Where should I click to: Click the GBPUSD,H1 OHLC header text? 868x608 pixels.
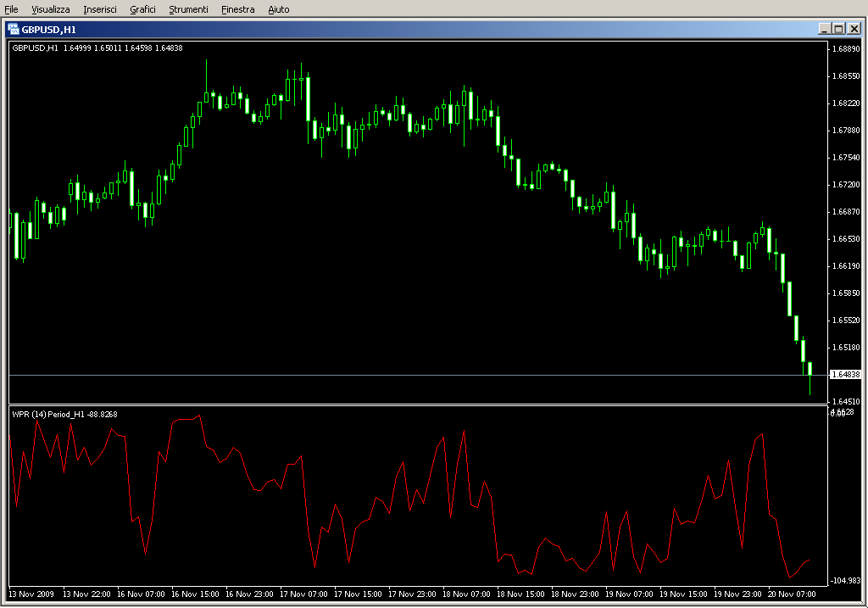tap(97, 48)
